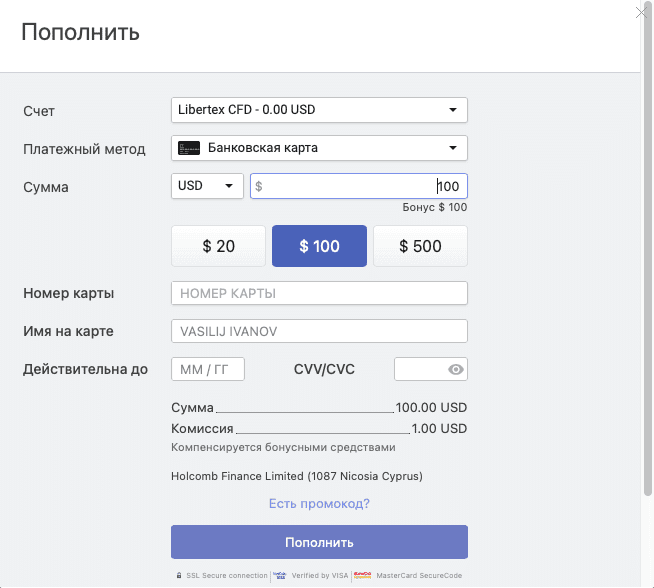The image size is (654, 588).
Task: Click the Verified by VISA logo
Action: (280, 575)
